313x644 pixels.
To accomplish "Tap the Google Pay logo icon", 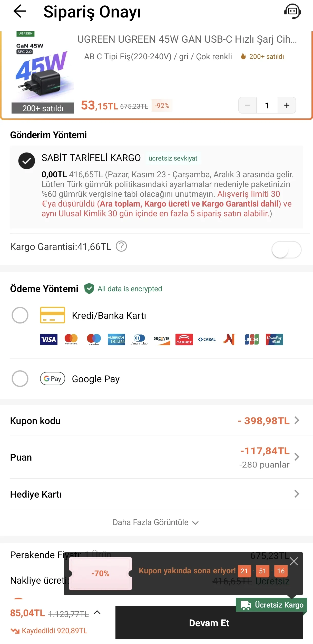I will point(53,379).
